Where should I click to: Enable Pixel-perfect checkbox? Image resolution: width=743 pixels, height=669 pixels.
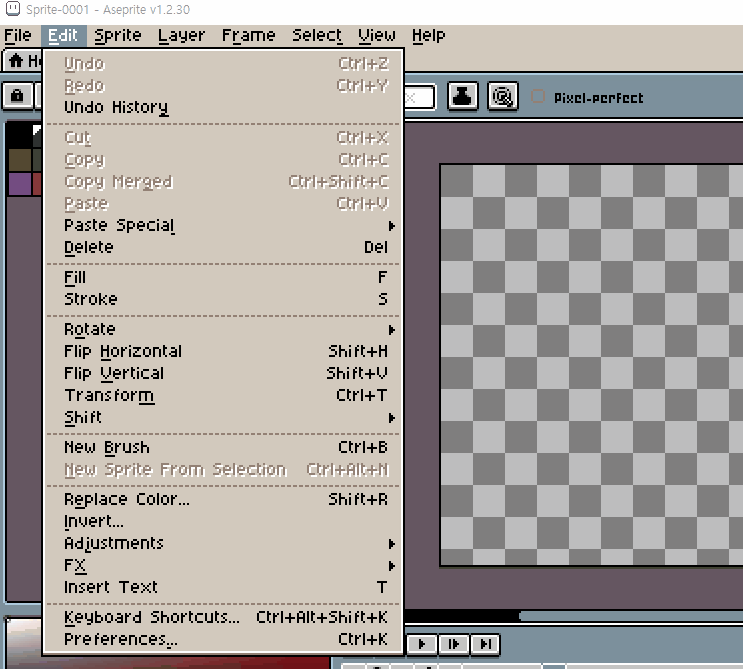(538, 97)
